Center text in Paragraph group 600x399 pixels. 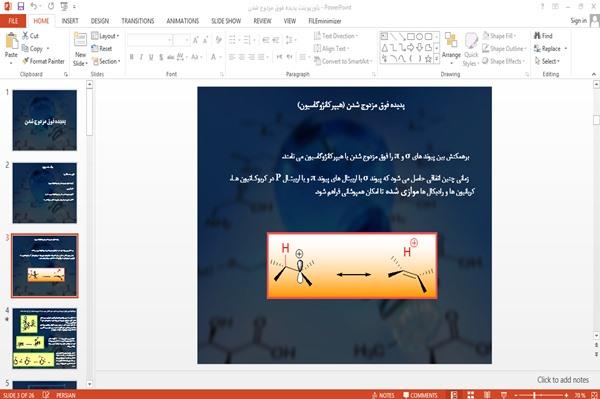tap(242, 57)
